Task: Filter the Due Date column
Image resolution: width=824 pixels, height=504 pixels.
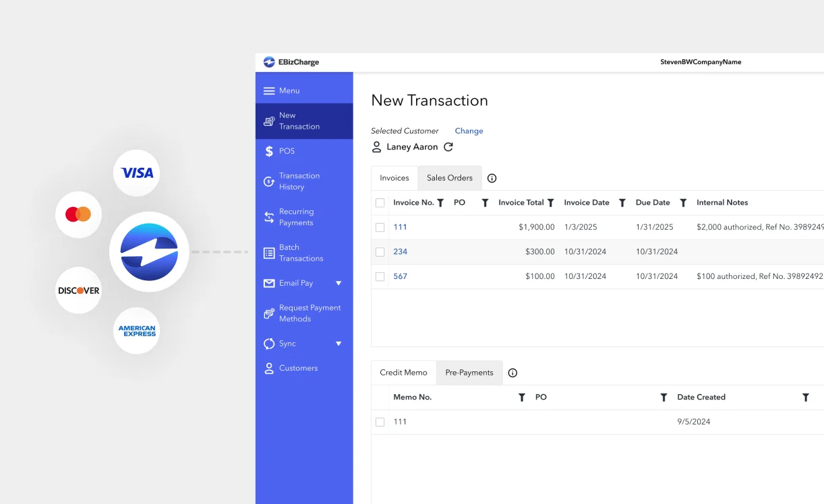Action: (x=683, y=203)
